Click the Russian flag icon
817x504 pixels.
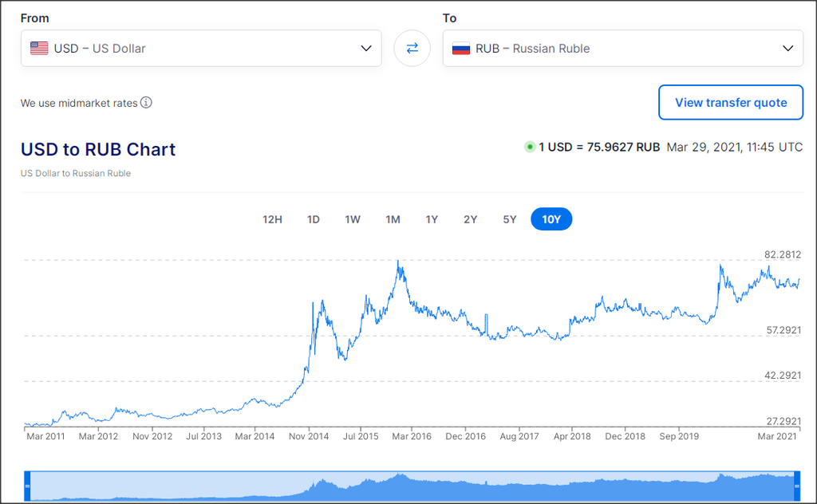click(x=461, y=49)
